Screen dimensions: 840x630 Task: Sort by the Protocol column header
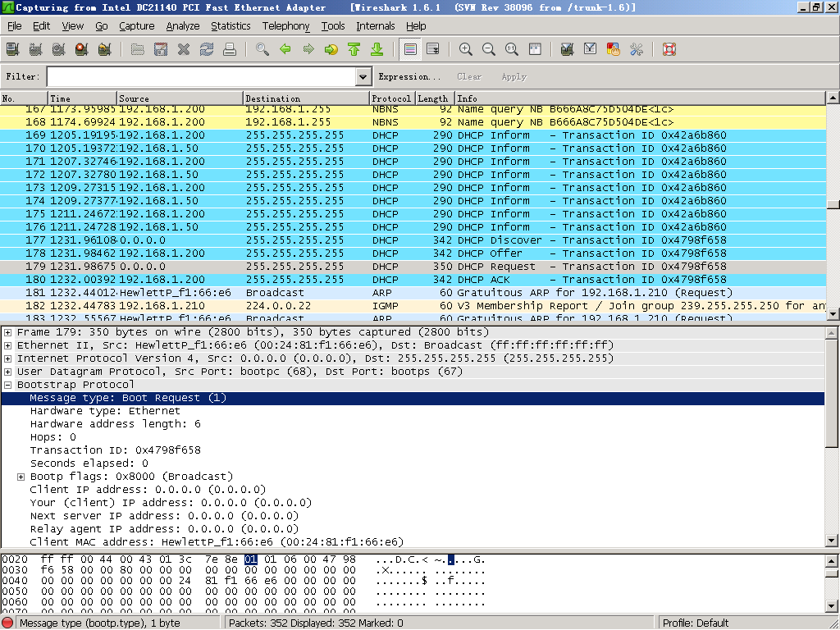392,98
